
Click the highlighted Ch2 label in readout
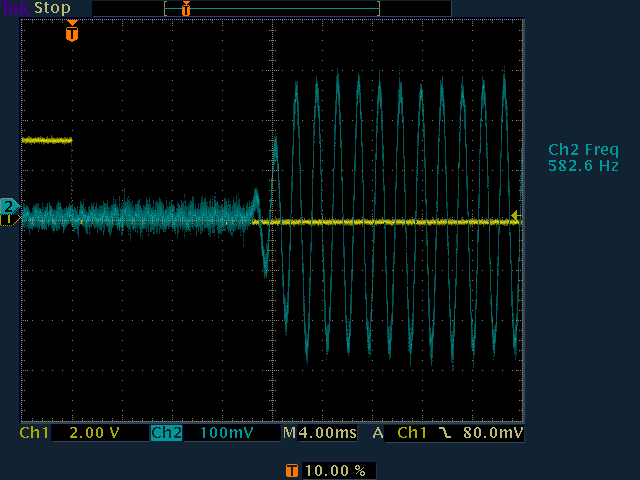tap(167, 433)
